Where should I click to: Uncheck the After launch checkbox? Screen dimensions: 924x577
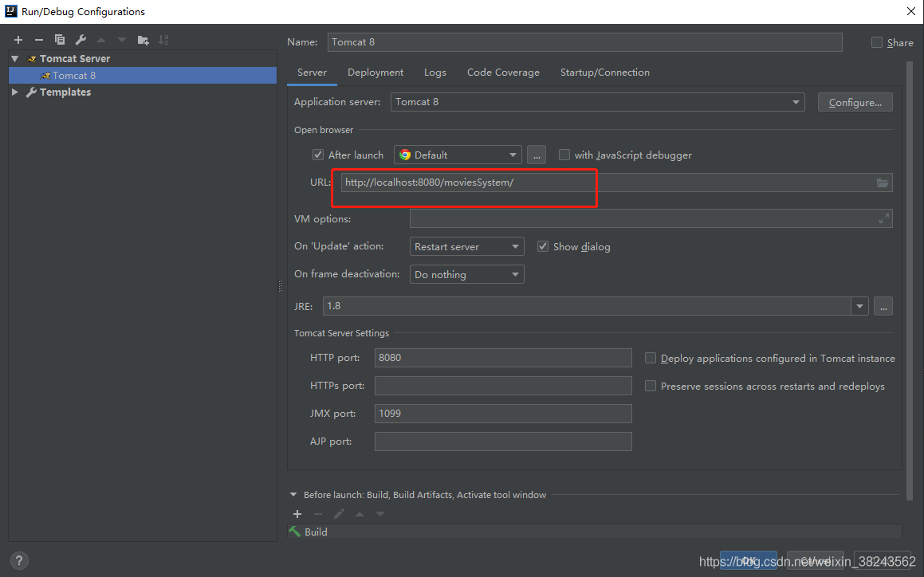pos(318,155)
